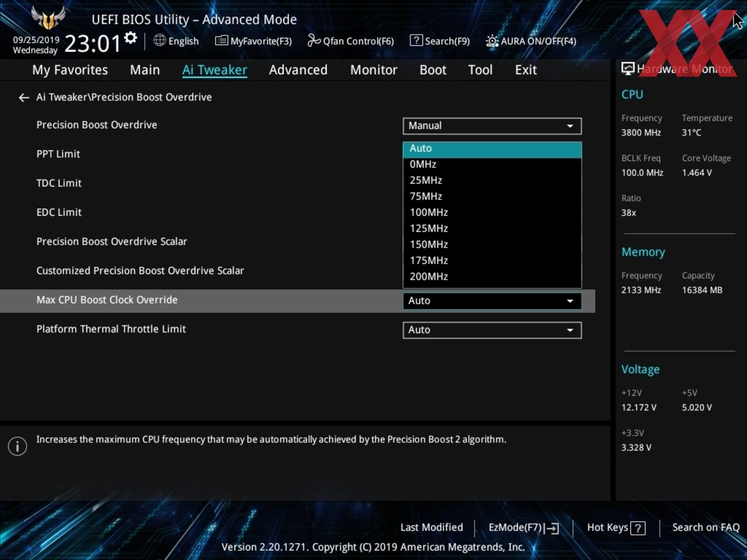The height and width of the screenshot is (560, 747).
Task: Click the BCLK Freq value 100.0 MHz
Action: (642, 172)
